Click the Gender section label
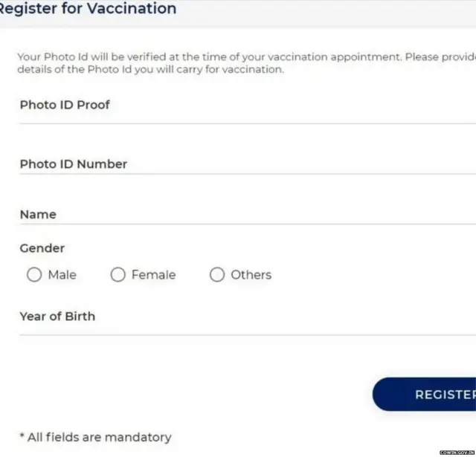The image size is (476, 457). [x=42, y=248]
